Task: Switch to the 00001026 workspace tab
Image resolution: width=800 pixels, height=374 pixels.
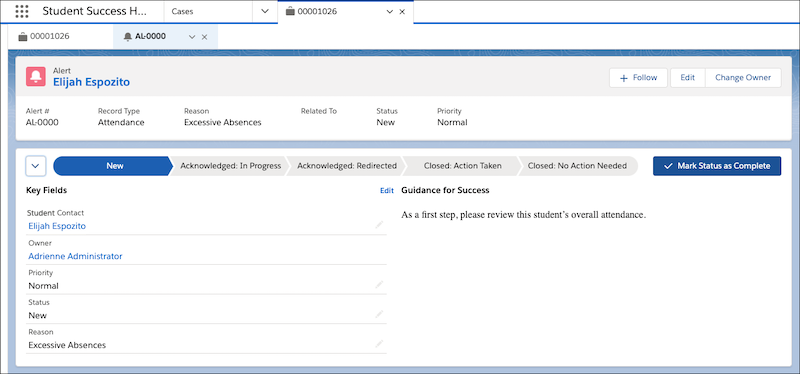Action: [x=345, y=11]
